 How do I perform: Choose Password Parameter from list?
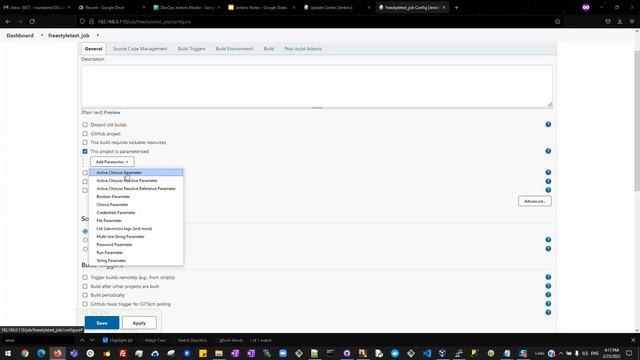pos(136,244)
